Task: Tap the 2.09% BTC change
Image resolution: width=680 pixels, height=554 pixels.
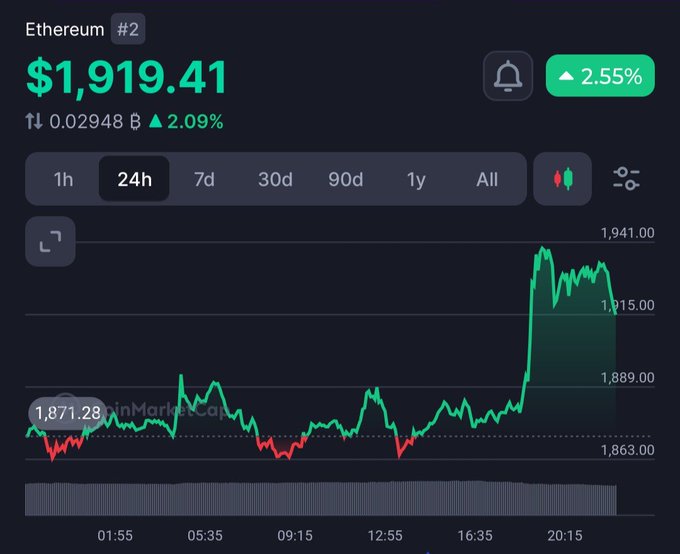Action: point(186,121)
